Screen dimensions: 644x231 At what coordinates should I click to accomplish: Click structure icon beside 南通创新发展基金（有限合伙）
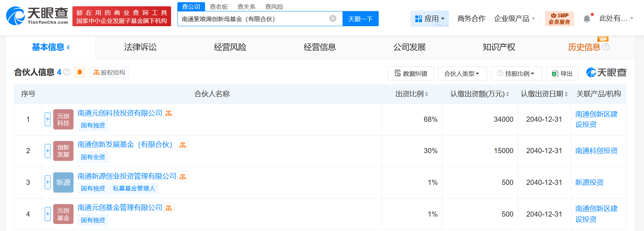pyautogui.click(x=183, y=145)
